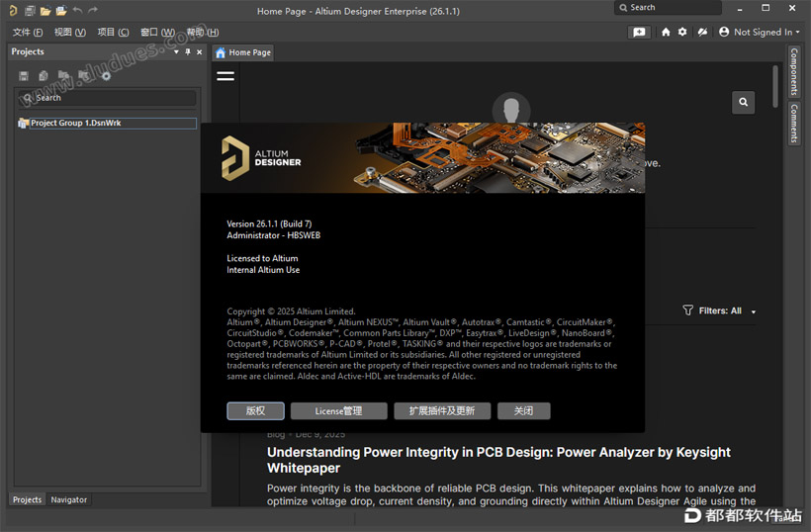Open the hamburger menu on Home Page
This screenshot has height=532, width=811.
(x=225, y=76)
